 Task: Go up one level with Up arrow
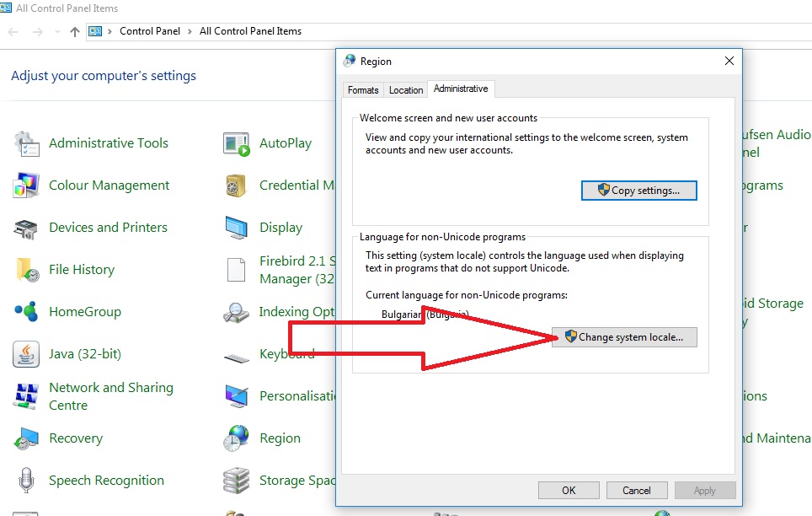75,32
